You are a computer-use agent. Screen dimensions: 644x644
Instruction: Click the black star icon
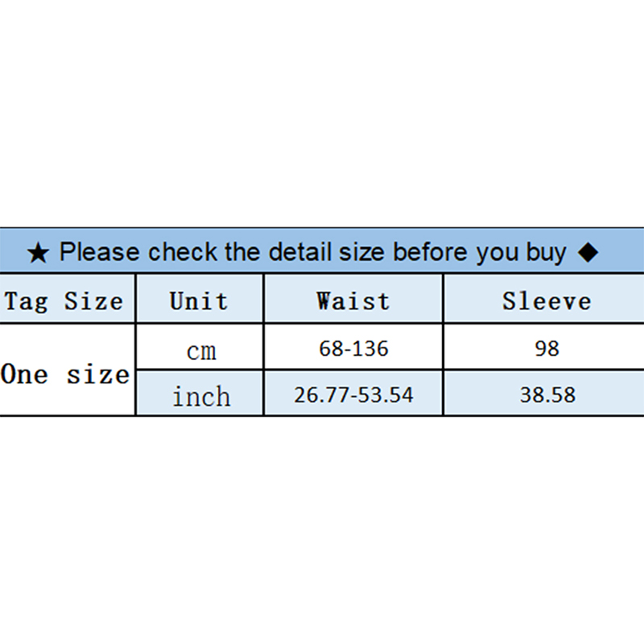[x=38, y=254]
